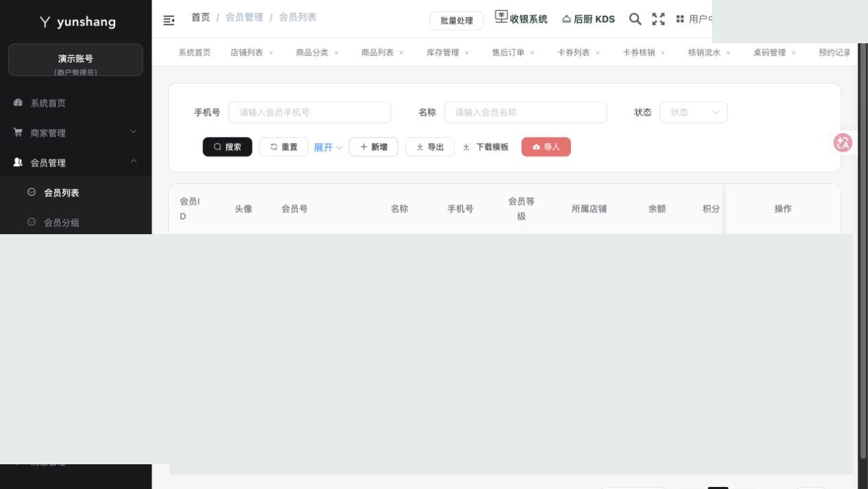Click the 会员ID column header

click(x=190, y=209)
